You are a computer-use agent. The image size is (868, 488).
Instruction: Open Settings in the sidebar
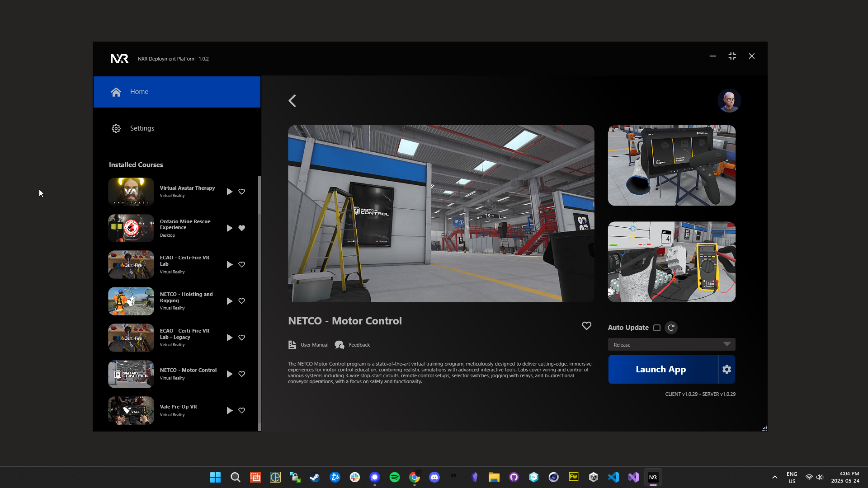[142, 128]
